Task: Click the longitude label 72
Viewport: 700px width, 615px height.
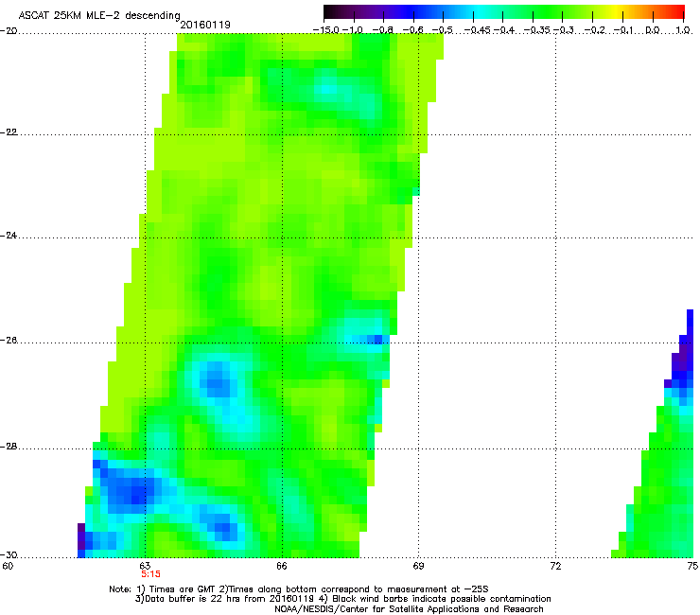Action: [x=556, y=567]
